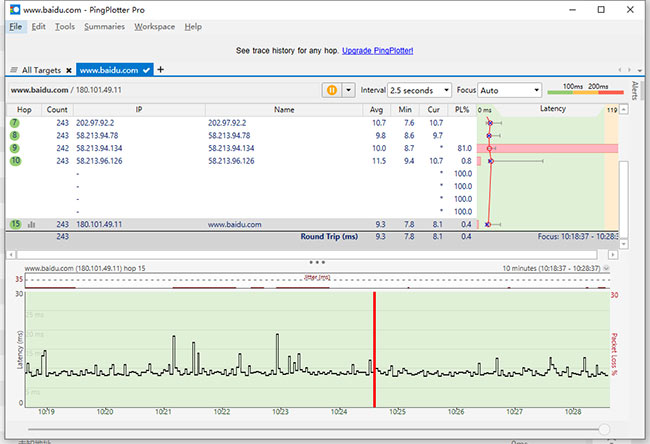The width and height of the screenshot is (650, 444).
Task: Click the Name column header
Action: [284, 109]
